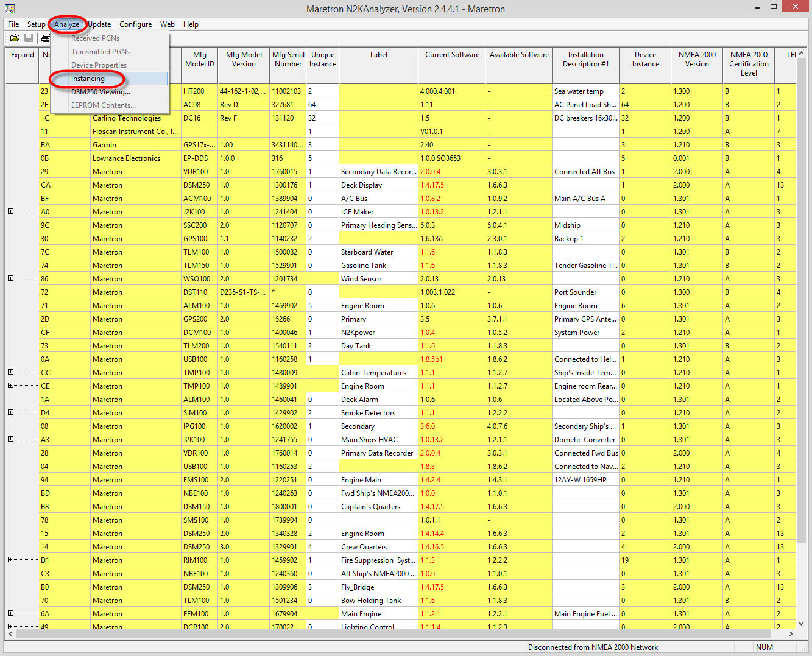The height and width of the screenshot is (656, 812).
Task: Click the Print icon in toolbar
Action: [x=45, y=38]
